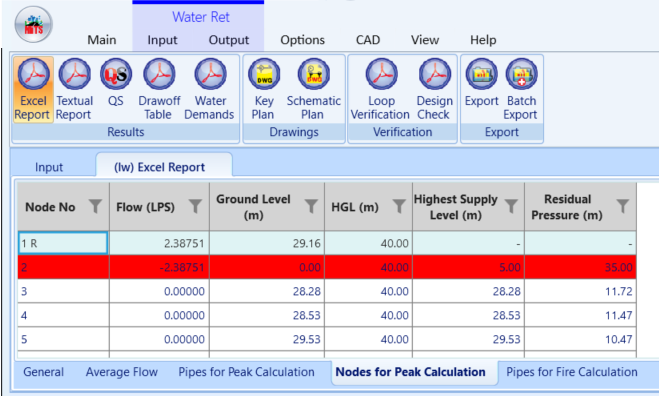Viewport: 659px width, 396px height.
Task: Click flow value -2.38751 in red row
Action: coord(159,267)
